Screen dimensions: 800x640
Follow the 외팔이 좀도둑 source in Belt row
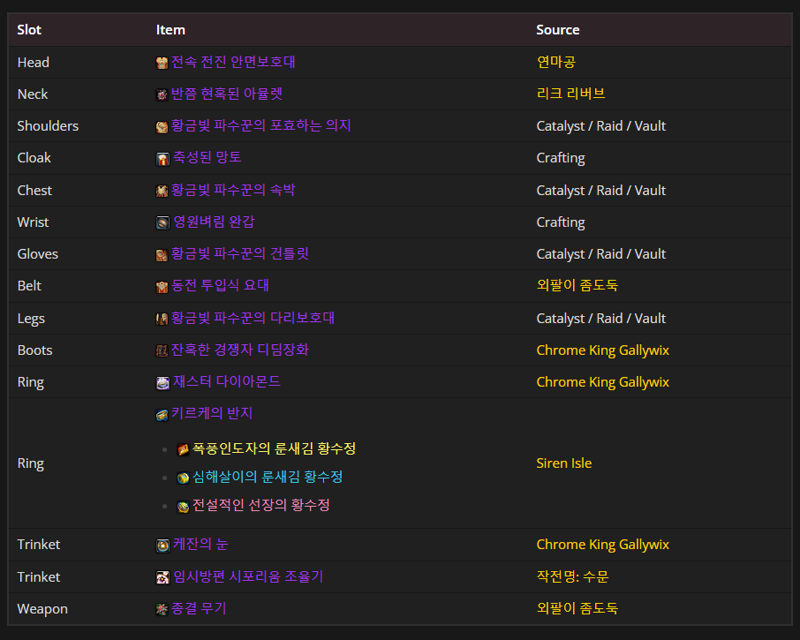coord(577,285)
